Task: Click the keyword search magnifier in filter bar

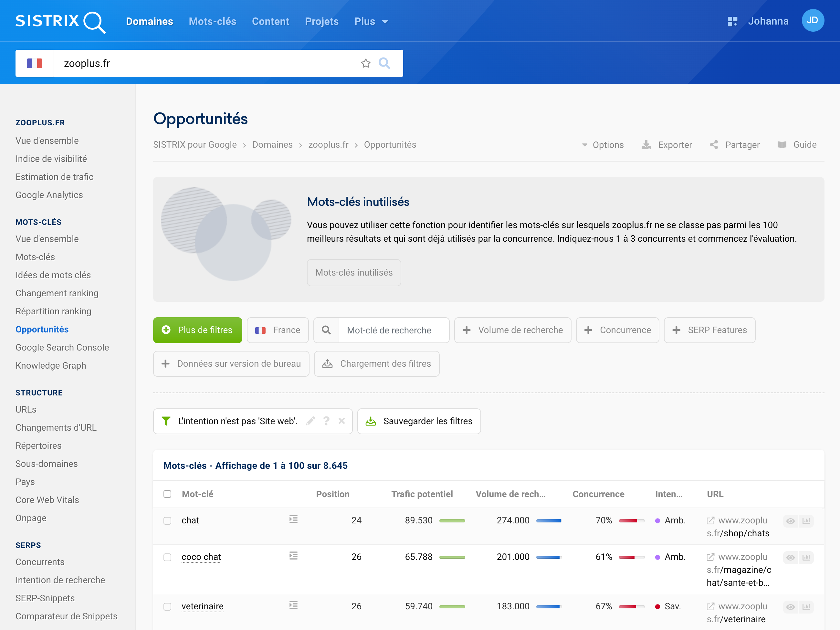Action: (326, 330)
